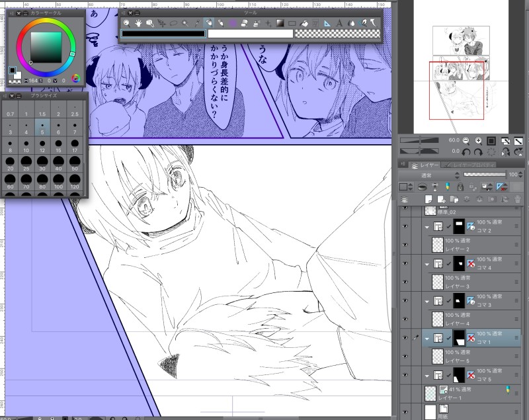The image size is (529, 420).
Task: Select the Zoom magnifier tool in tool palette
Action: [126, 23]
